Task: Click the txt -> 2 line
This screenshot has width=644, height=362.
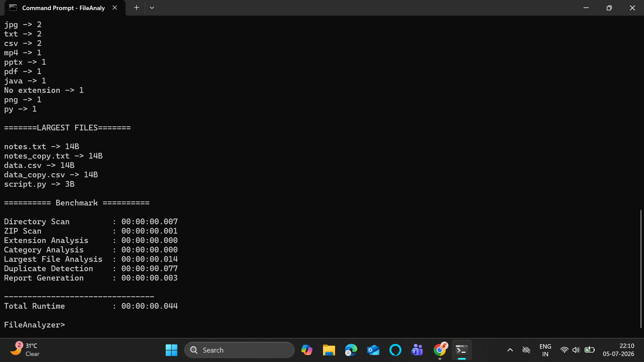Action: pyautogui.click(x=23, y=34)
